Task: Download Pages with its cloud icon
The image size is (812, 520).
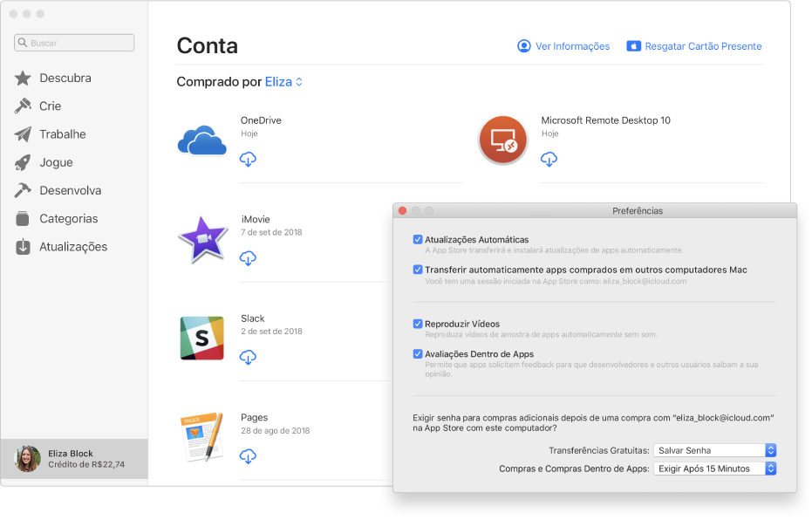Action: point(248,456)
